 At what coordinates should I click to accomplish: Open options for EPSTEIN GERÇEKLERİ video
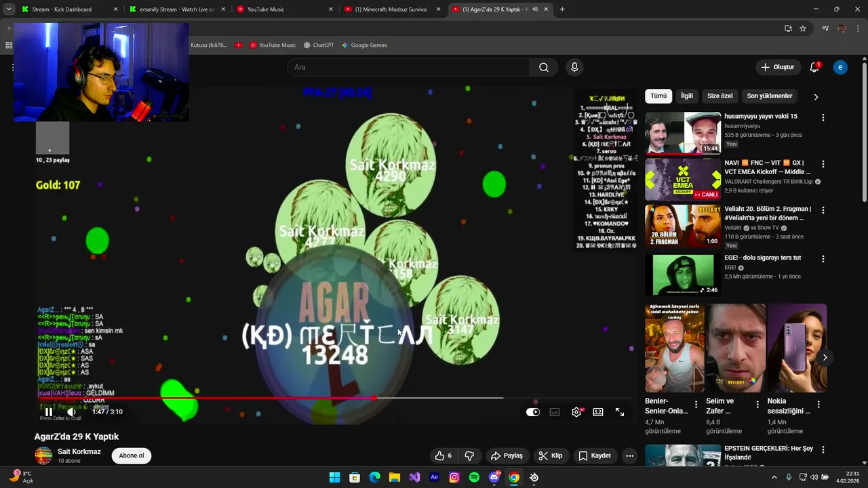point(823,449)
